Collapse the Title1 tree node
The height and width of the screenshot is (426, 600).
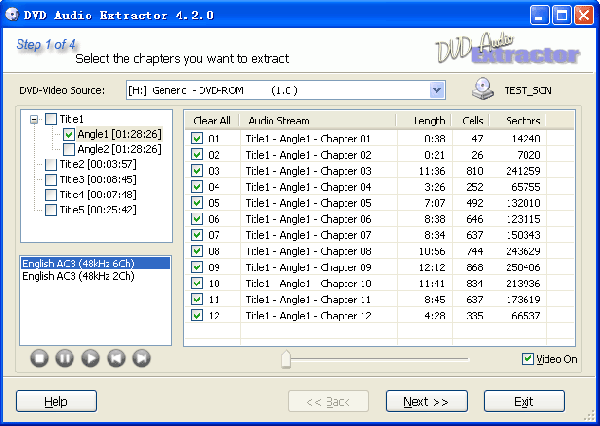[34, 119]
